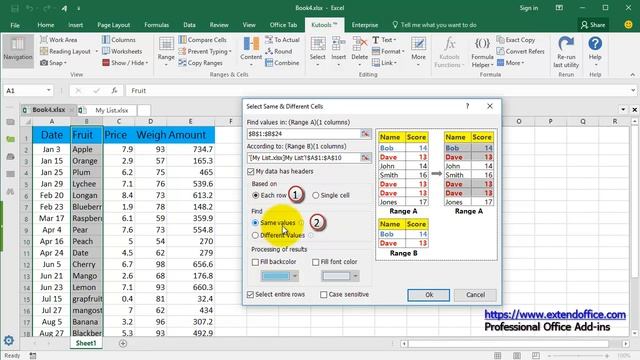Switch to Page Layout tab

pos(113,25)
